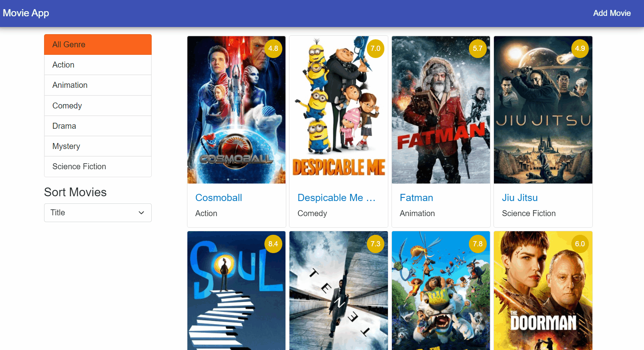The width and height of the screenshot is (644, 350).
Task: Click the Tenet movie poster
Action: pyautogui.click(x=339, y=290)
